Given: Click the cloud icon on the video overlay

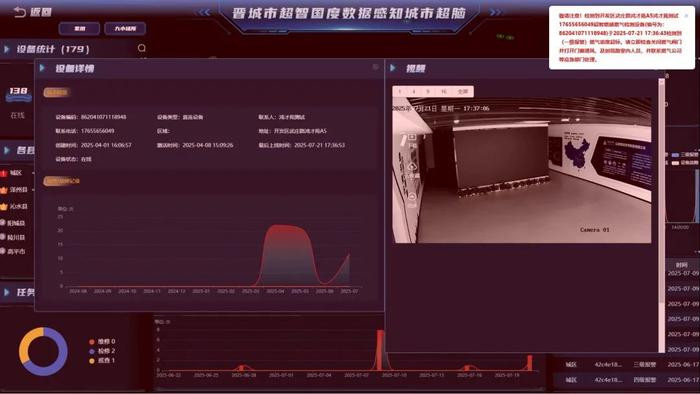Looking at the screenshot, I should [x=412, y=167].
